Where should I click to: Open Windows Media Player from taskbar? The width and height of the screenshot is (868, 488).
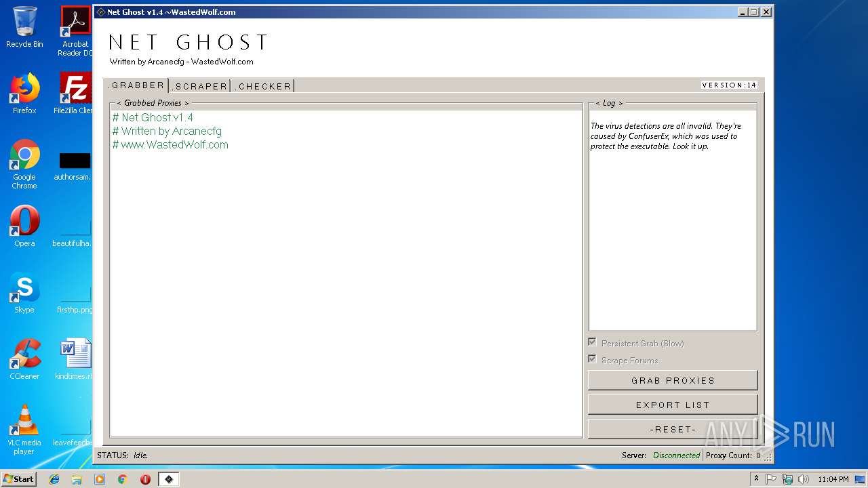(100, 479)
